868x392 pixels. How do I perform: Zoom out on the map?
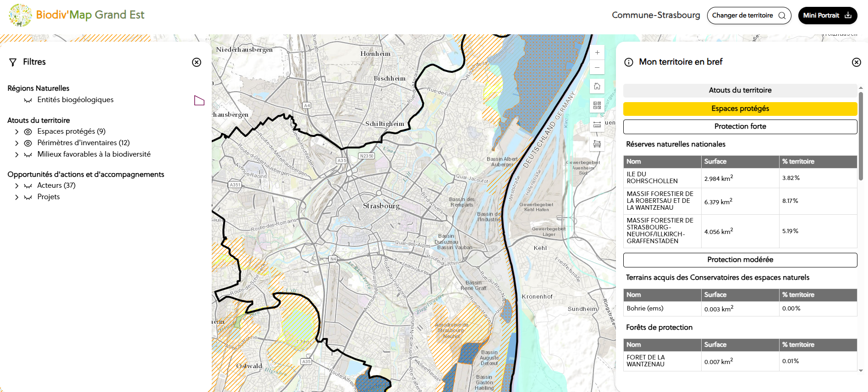pyautogui.click(x=597, y=67)
